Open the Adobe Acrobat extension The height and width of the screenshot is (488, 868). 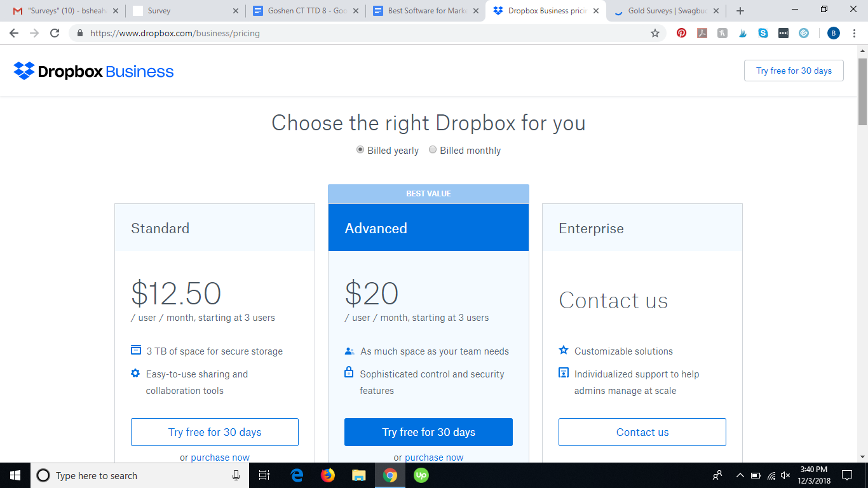[702, 33]
